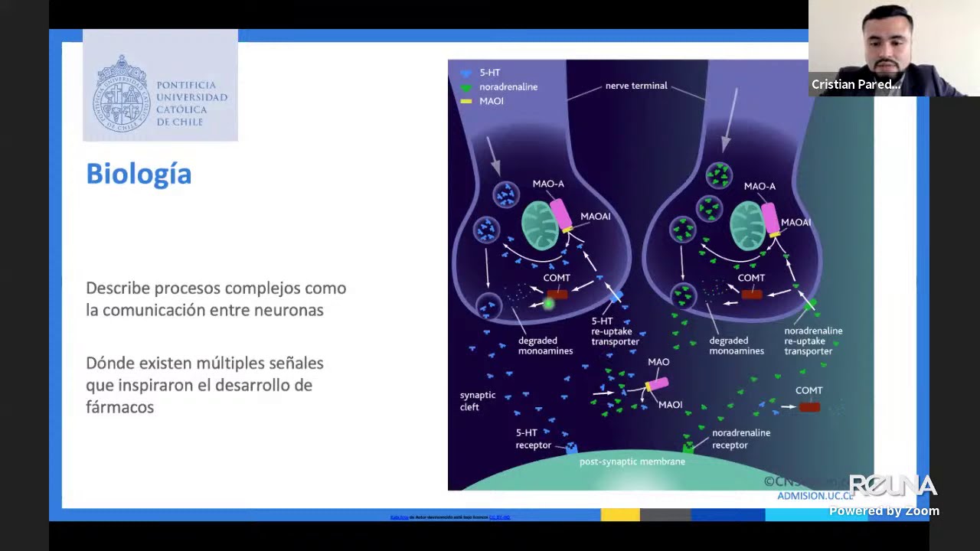Click the 'Describe procesos complejos como' text line

(216, 289)
